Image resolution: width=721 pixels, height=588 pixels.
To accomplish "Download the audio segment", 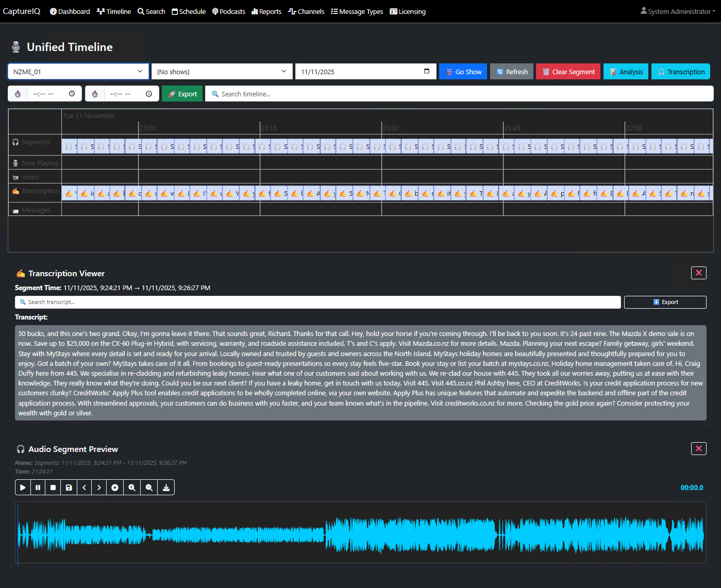I will (x=166, y=488).
